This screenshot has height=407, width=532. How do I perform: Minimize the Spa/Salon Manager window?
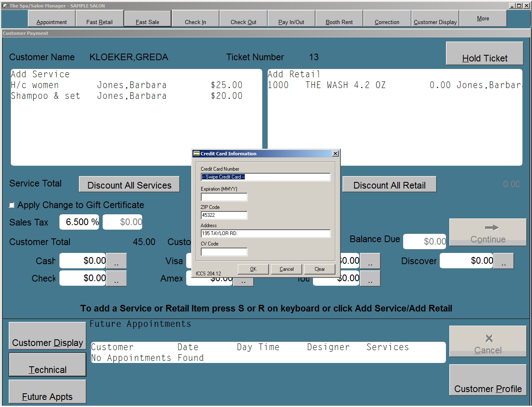512,5
